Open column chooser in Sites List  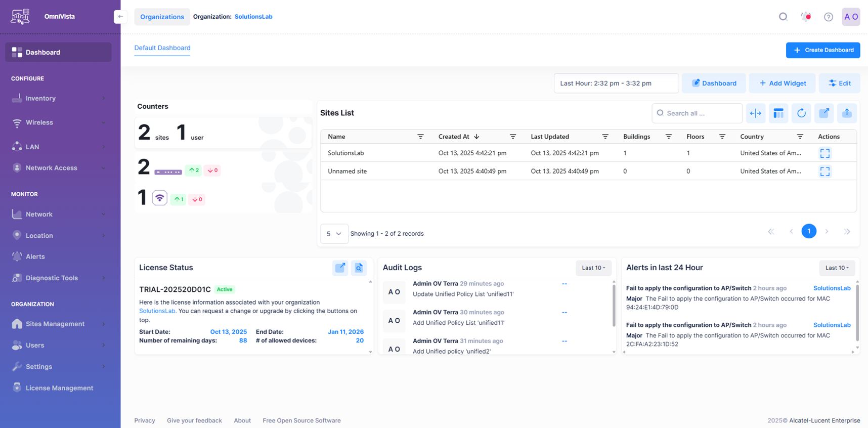click(x=778, y=113)
